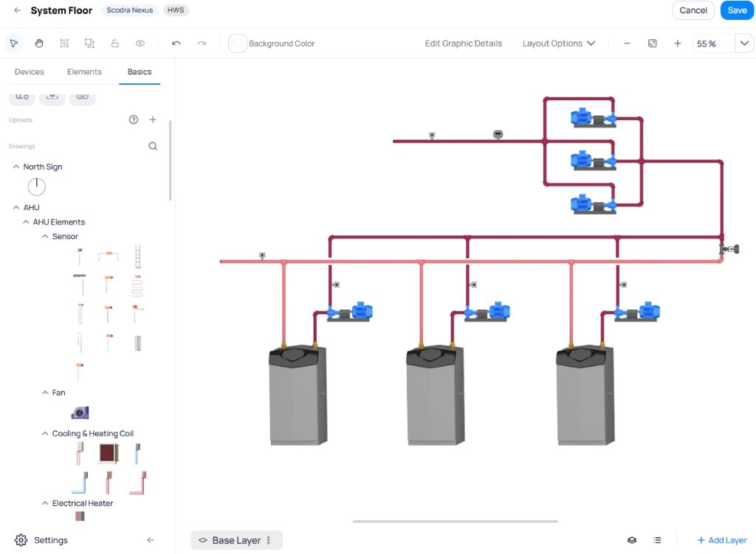Select the round gauge on the top pipe

pos(498,134)
